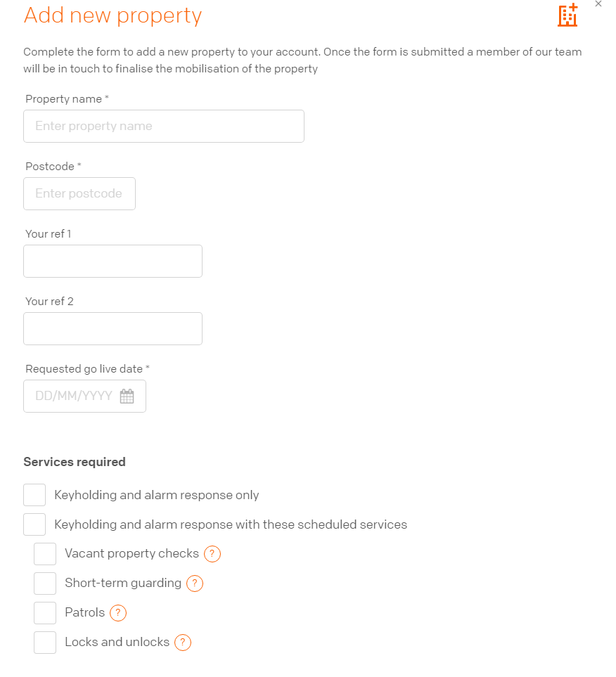The height and width of the screenshot is (677, 616).
Task: Click the Requested go live date field
Action: (84, 396)
